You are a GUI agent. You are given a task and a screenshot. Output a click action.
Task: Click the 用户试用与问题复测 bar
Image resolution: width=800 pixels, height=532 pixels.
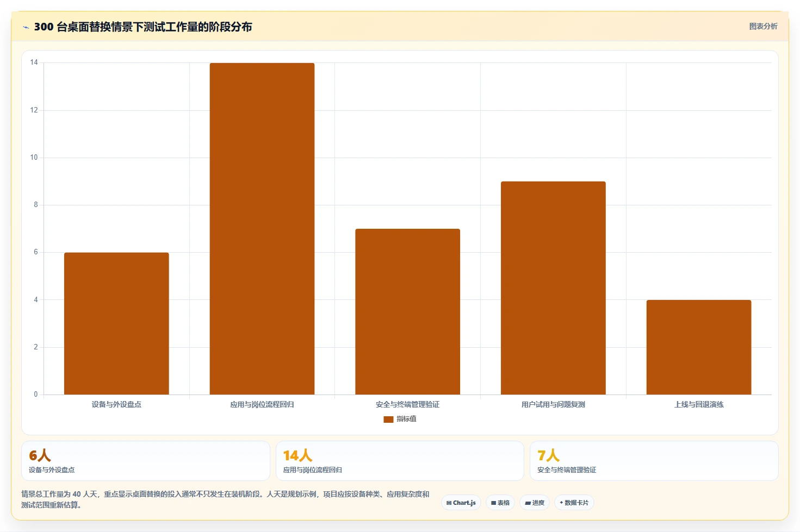[553, 288]
